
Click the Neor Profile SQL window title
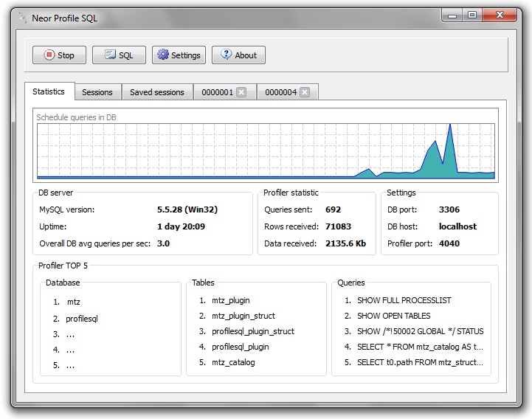tap(64, 18)
